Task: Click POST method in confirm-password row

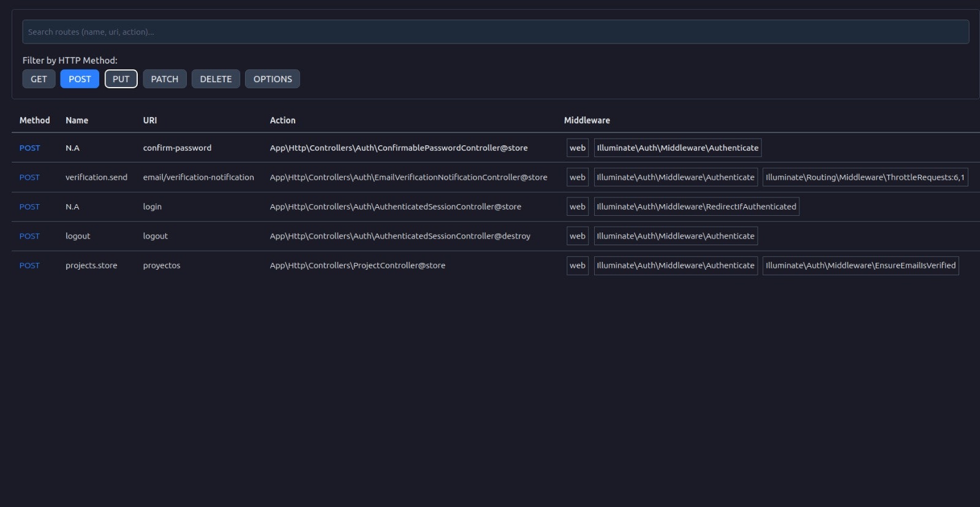Action: point(29,148)
